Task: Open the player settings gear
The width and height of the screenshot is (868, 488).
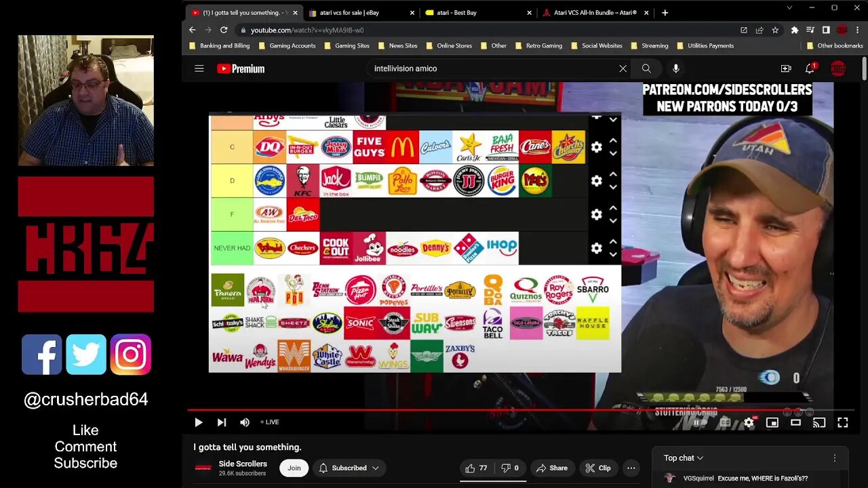Action: (x=749, y=422)
